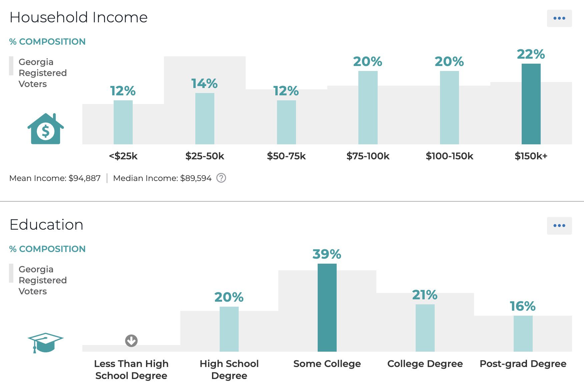
Task: Click the $100-150k income bar
Action: (x=449, y=108)
